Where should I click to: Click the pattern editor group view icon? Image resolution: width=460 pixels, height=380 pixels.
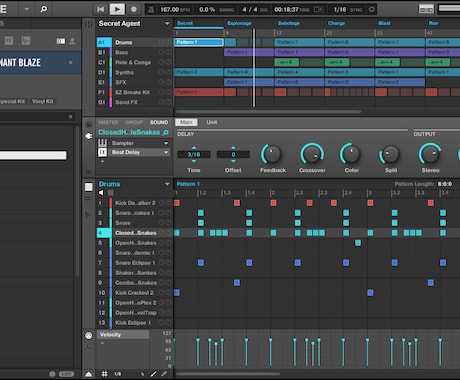[x=89, y=187]
